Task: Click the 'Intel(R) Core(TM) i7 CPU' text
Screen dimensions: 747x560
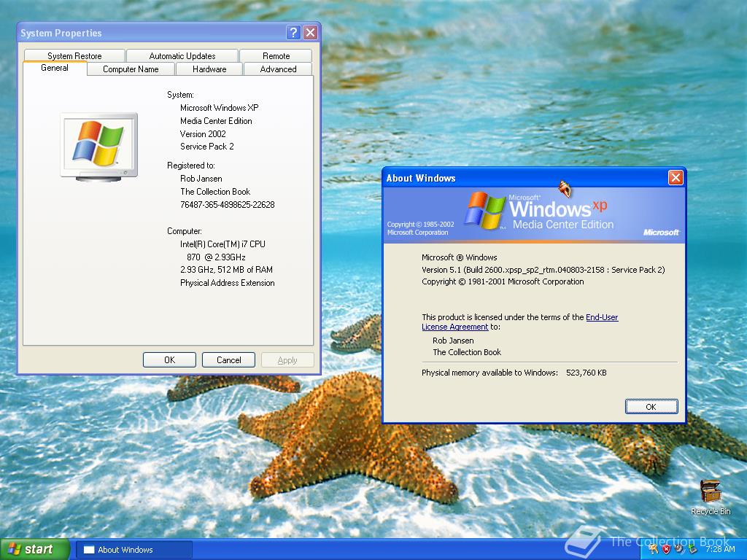Action: [222, 244]
